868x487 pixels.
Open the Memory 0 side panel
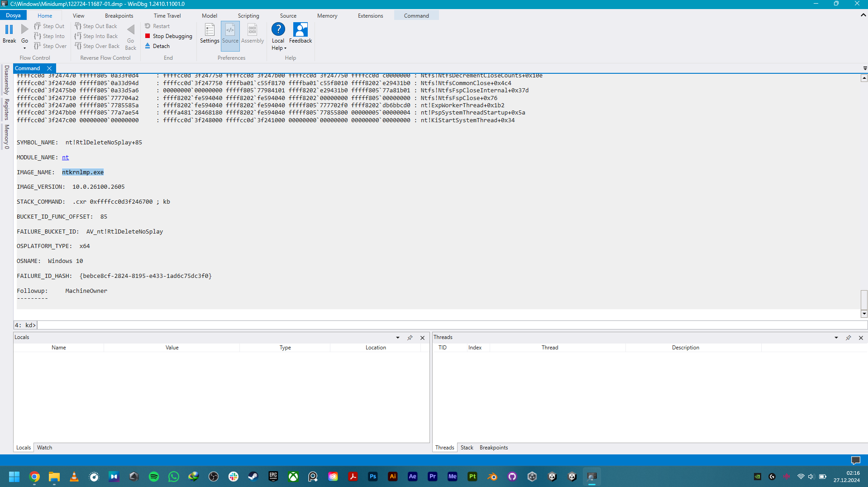(6, 137)
